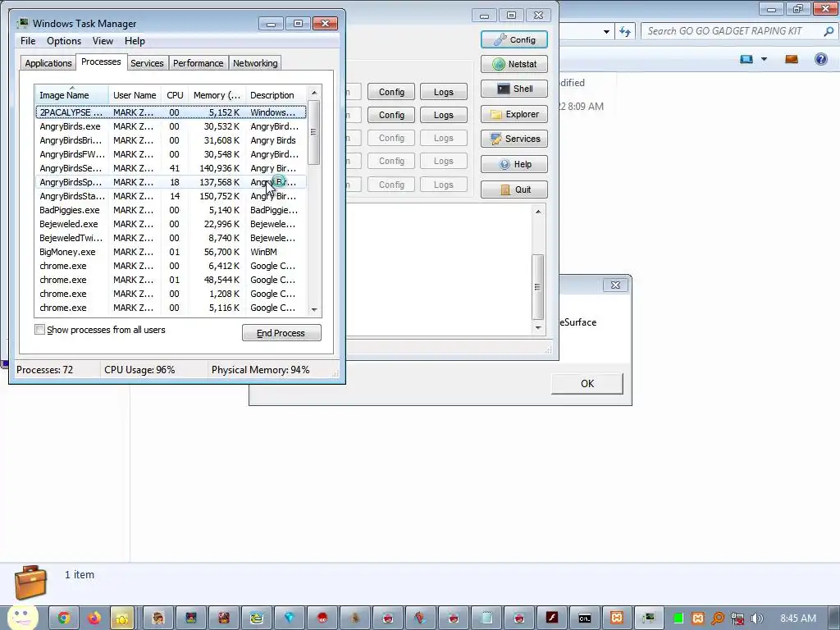Click the BejeweledTwi... process name

point(71,238)
